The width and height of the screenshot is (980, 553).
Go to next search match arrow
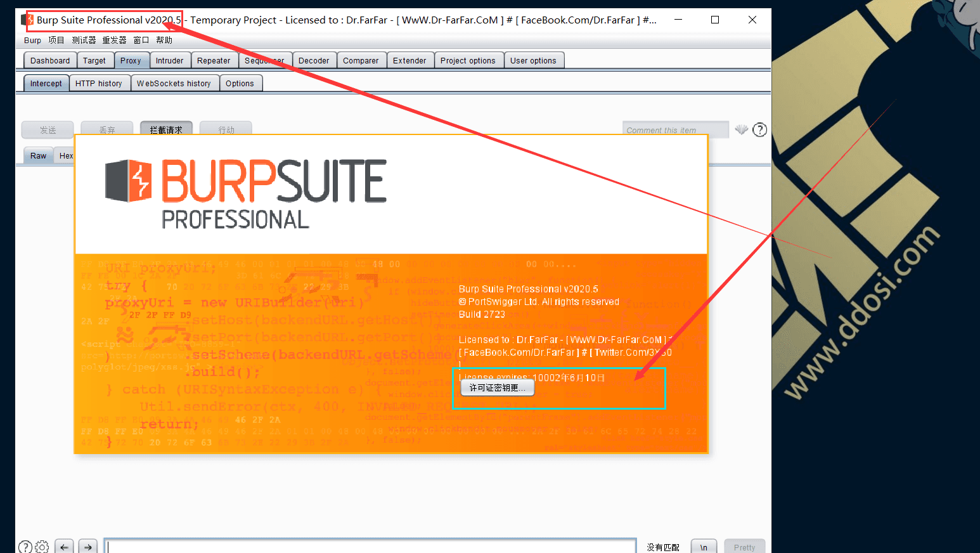[x=88, y=547]
